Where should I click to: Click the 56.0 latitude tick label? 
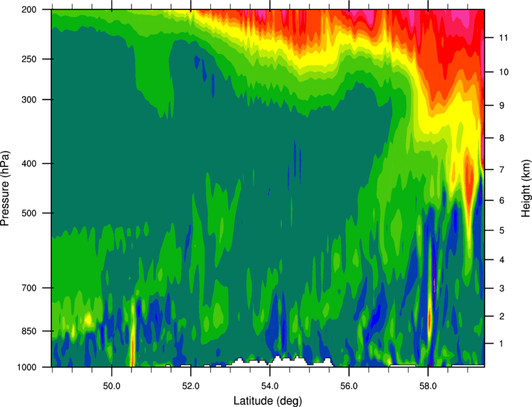[x=349, y=386]
